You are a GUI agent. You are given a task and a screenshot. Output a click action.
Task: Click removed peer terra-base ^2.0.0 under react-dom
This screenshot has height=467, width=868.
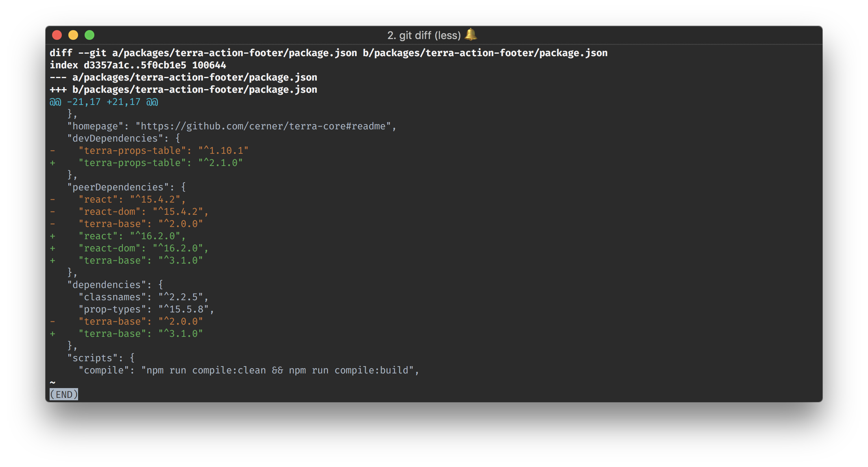pos(126,224)
